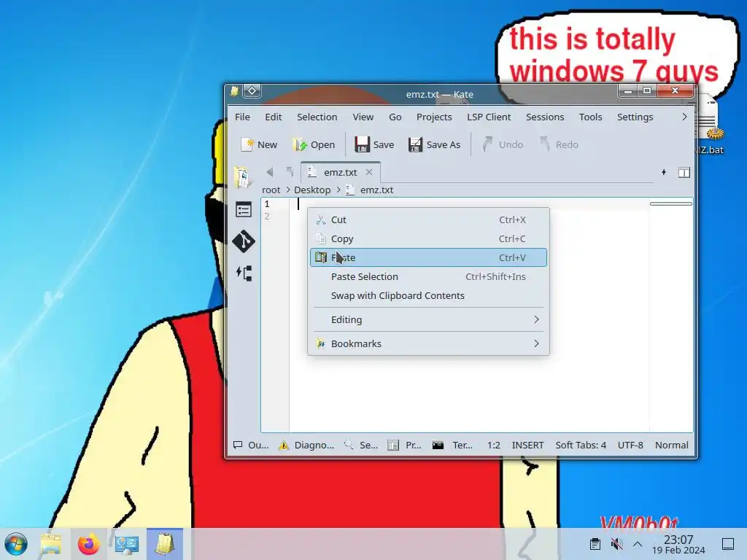Open Normal highlighting mode selector

click(671, 445)
